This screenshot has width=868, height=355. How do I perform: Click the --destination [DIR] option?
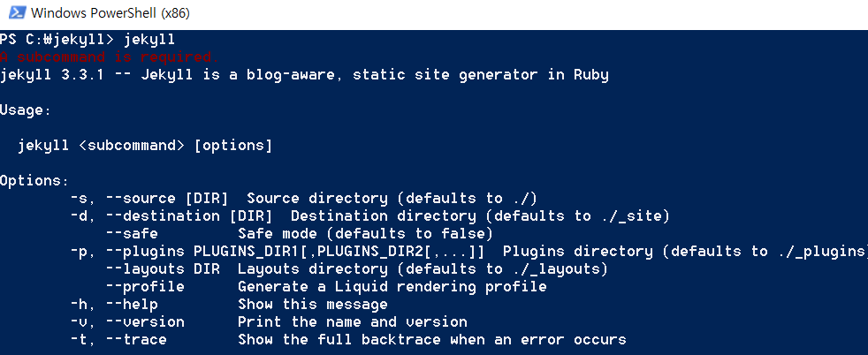point(189,216)
